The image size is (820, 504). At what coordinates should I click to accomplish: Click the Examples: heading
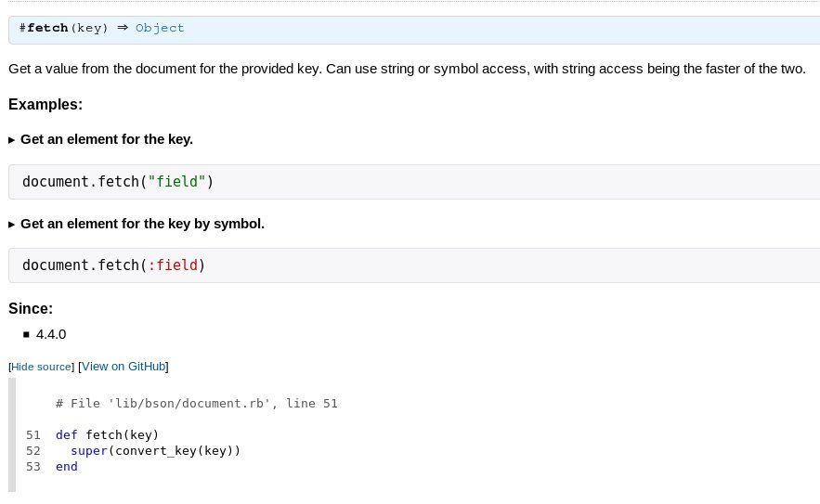(x=46, y=105)
